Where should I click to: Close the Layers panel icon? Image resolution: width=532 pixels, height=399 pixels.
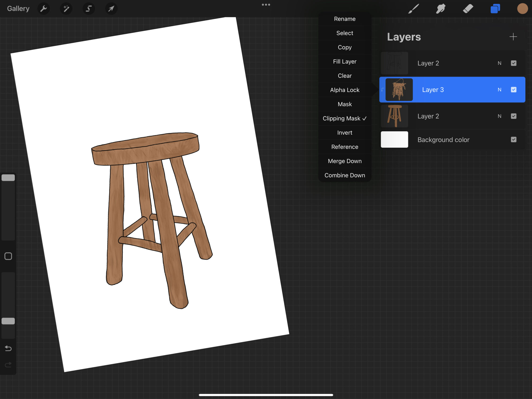point(495,9)
